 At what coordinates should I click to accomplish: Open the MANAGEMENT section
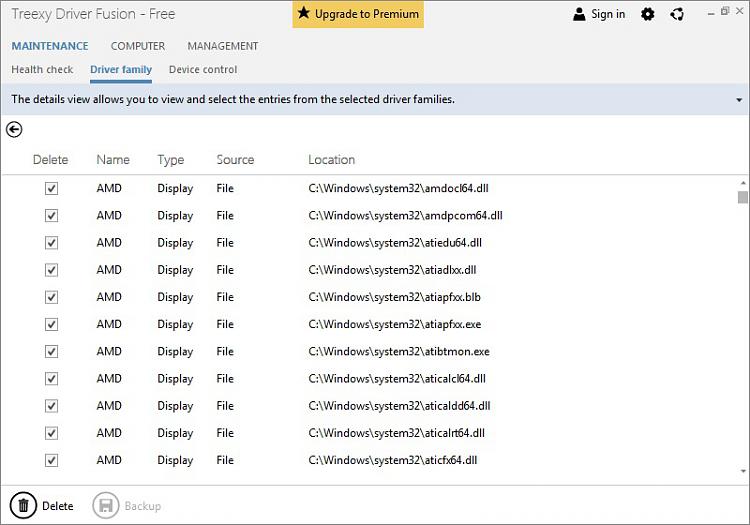[x=223, y=46]
